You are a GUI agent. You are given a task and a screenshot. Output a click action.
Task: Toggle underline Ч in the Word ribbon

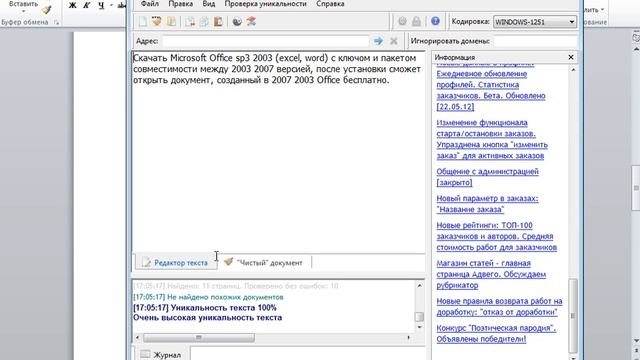(x=101, y=5)
